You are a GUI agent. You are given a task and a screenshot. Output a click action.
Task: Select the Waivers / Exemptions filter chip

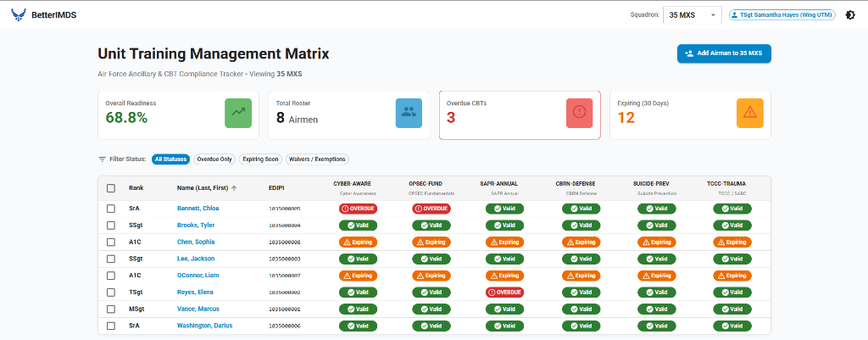point(317,159)
